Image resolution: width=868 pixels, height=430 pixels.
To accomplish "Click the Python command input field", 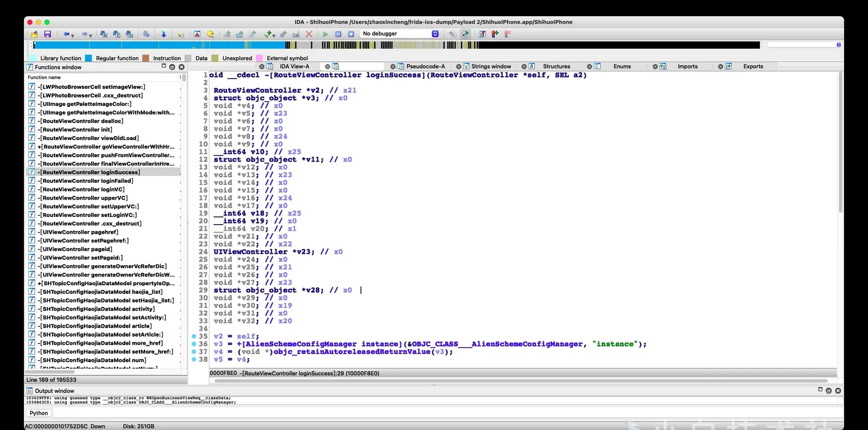I will [448, 413].
